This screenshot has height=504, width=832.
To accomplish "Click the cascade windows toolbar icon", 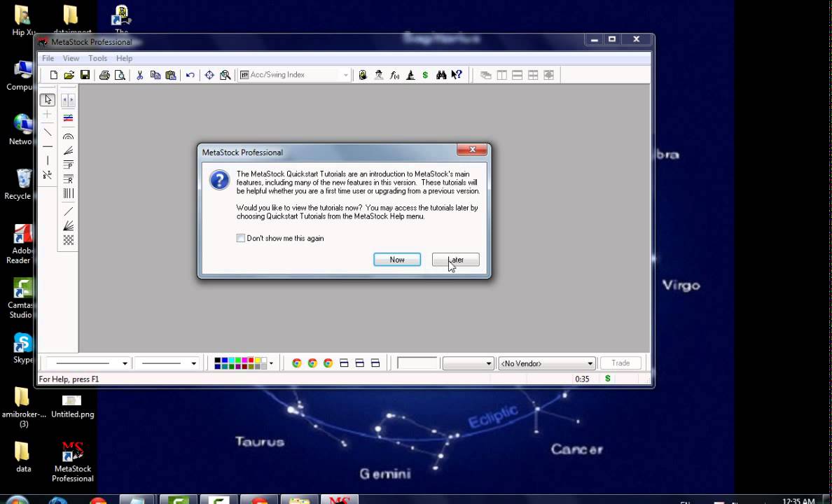I will coord(485,76).
